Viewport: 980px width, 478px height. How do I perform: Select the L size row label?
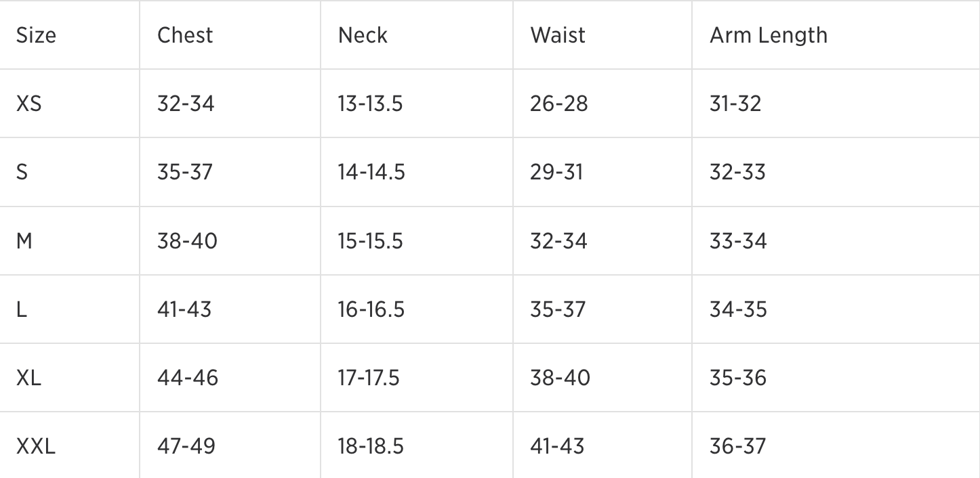click(21, 309)
